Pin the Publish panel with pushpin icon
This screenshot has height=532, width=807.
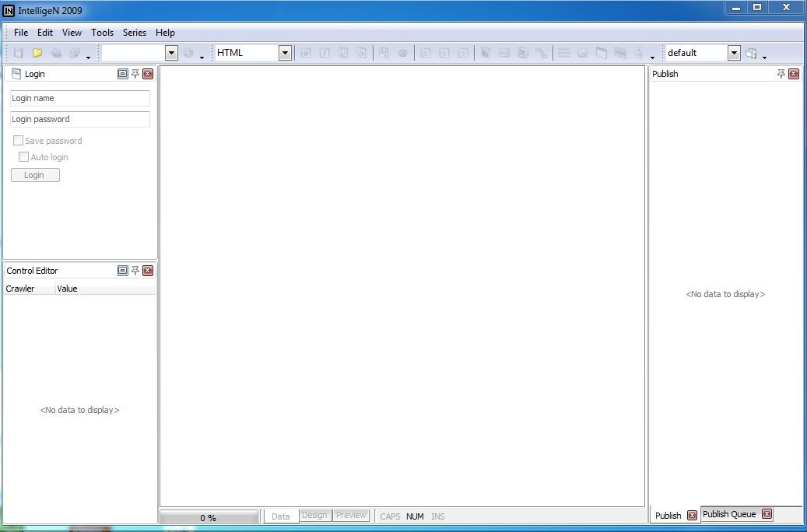point(781,74)
